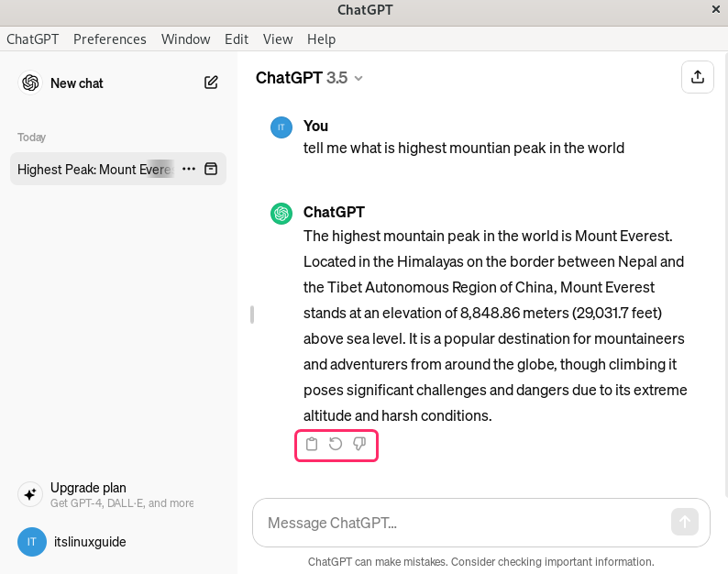This screenshot has width=728, height=574.
Task: Click the thumbs down feedback icon
Action: click(359, 445)
